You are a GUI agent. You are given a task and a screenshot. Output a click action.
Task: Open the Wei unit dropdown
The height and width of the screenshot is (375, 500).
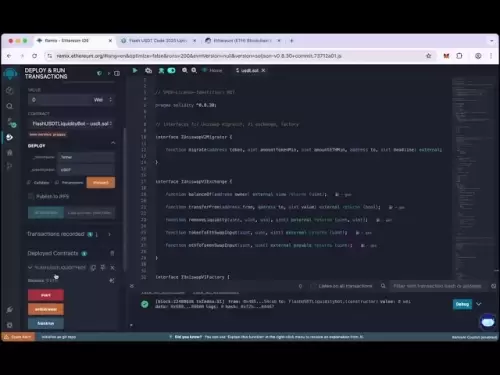pyautogui.click(x=103, y=100)
